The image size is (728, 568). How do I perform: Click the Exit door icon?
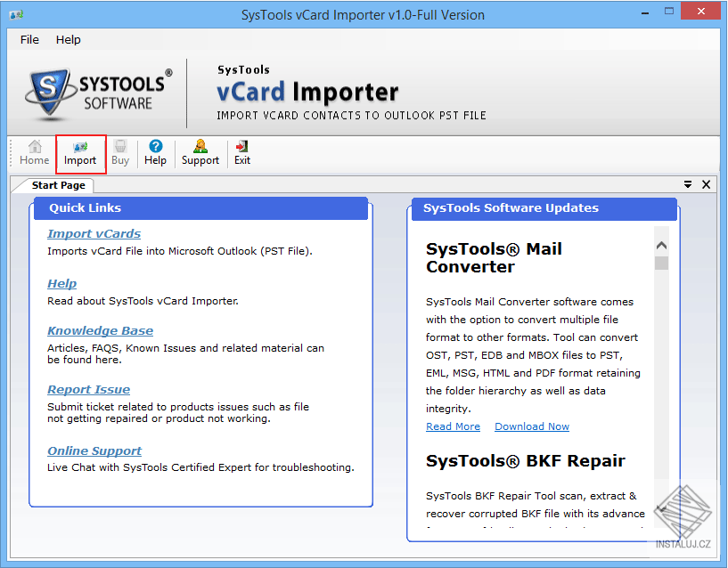coord(241,147)
